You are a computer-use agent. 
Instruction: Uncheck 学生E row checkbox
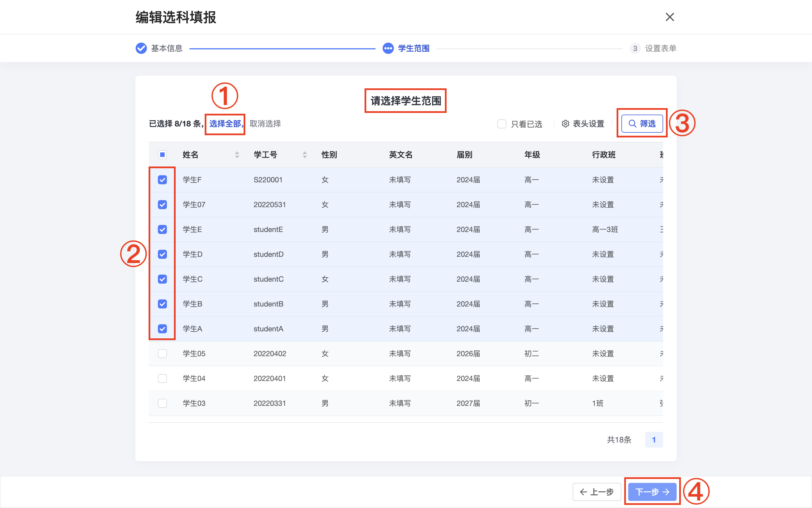[162, 229]
